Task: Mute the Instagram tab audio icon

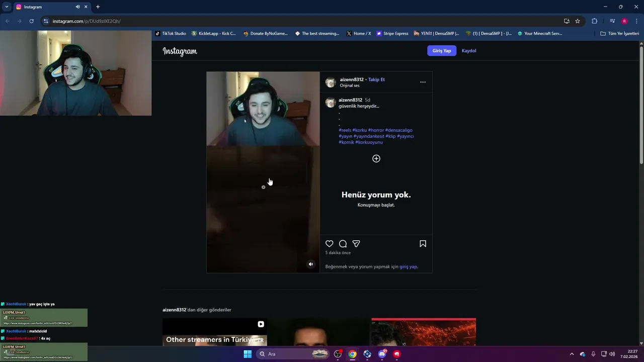Action: 77,7
